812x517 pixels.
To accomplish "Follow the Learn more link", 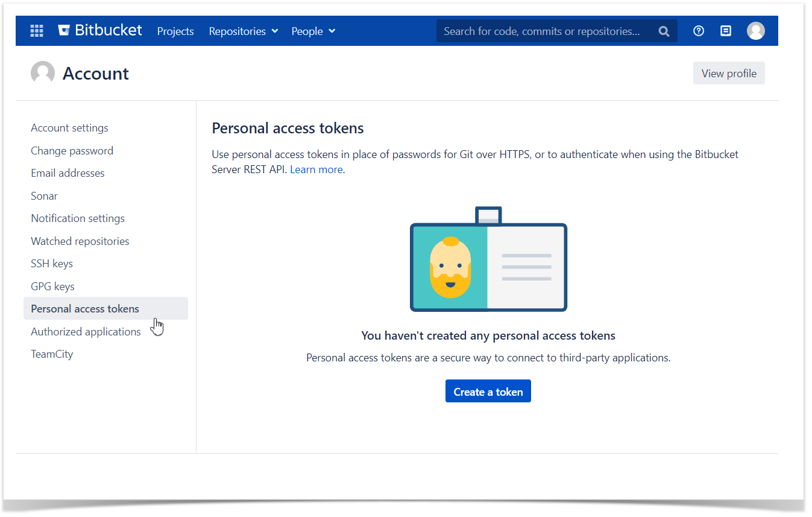I will point(316,170).
